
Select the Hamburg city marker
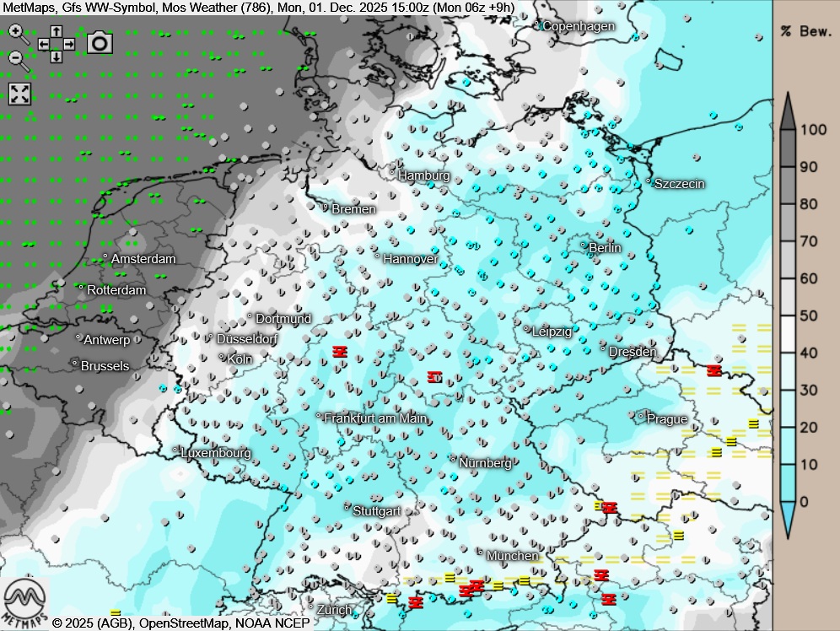click(393, 173)
